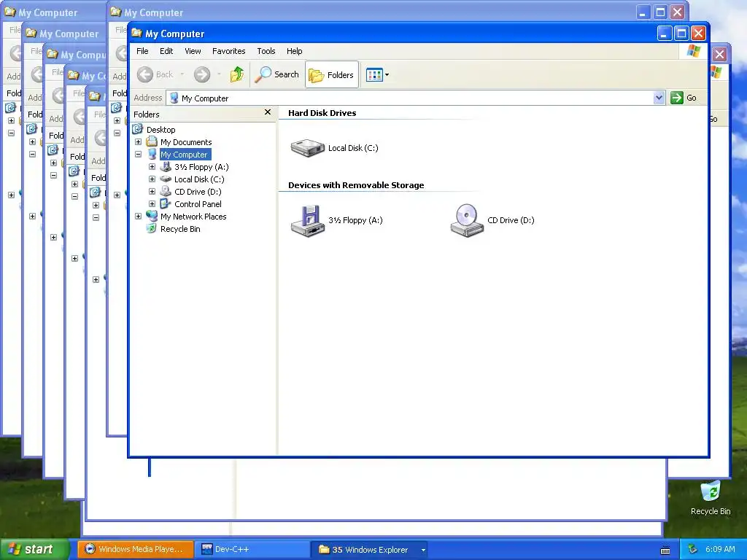Expand Control Panel tree node
Screen dimensions: 747x560
click(x=152, y=204)
